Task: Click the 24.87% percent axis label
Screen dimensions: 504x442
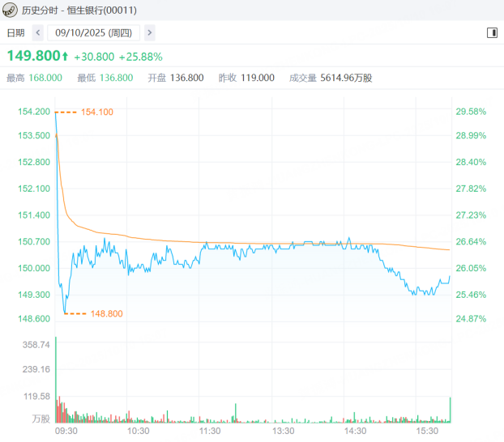Action: 471,319
